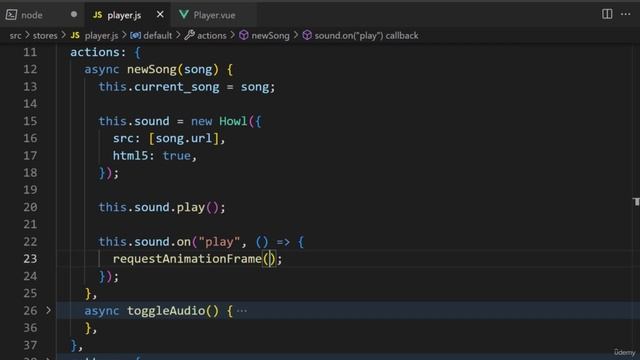The height and width of the screenshot is (360, 640).
Task: Switch to the node terminal tab
Action: [x=42, y=15]
